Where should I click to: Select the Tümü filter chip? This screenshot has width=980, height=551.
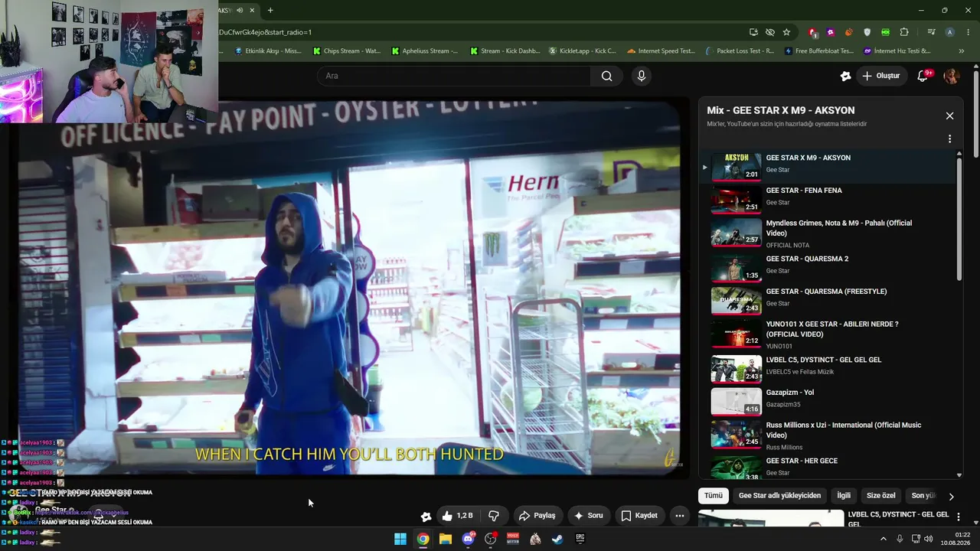(x=714, y=496)
